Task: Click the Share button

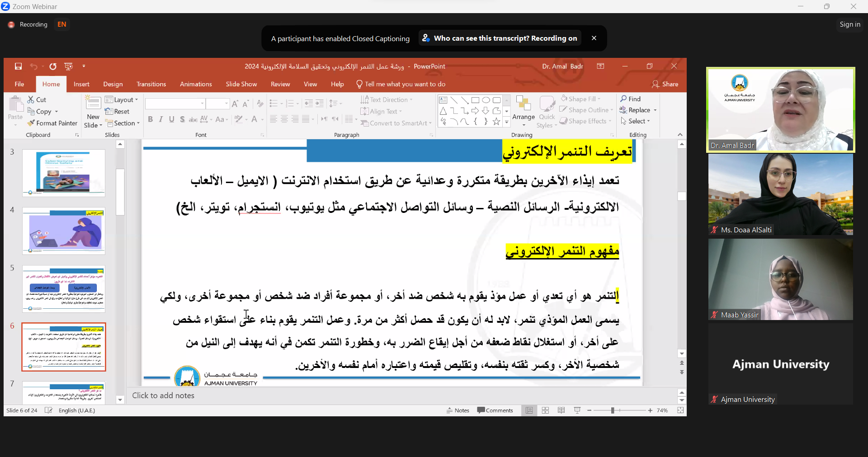Action: [665, 84]
